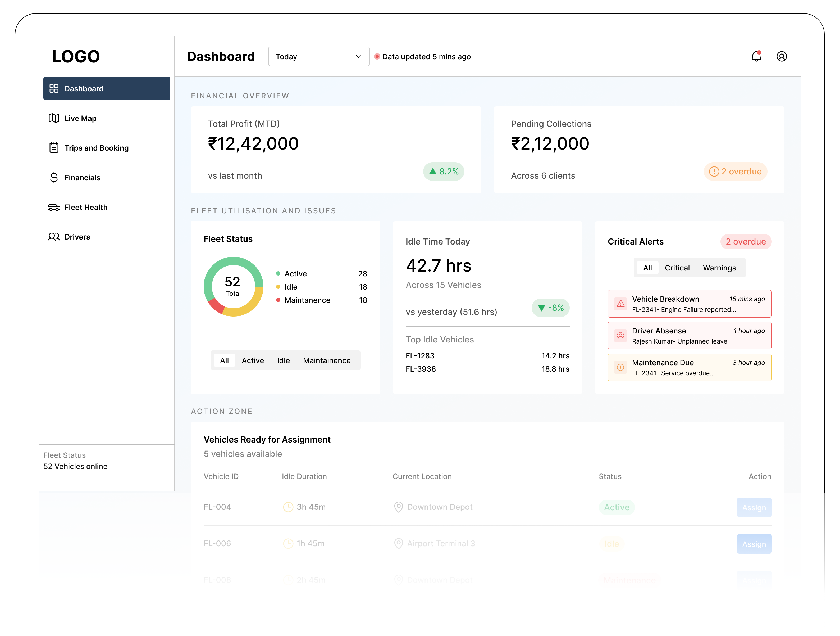This screenshot has width=840, height=636.
Task: Click the Driver Absense alert icon
Action: 620,336
